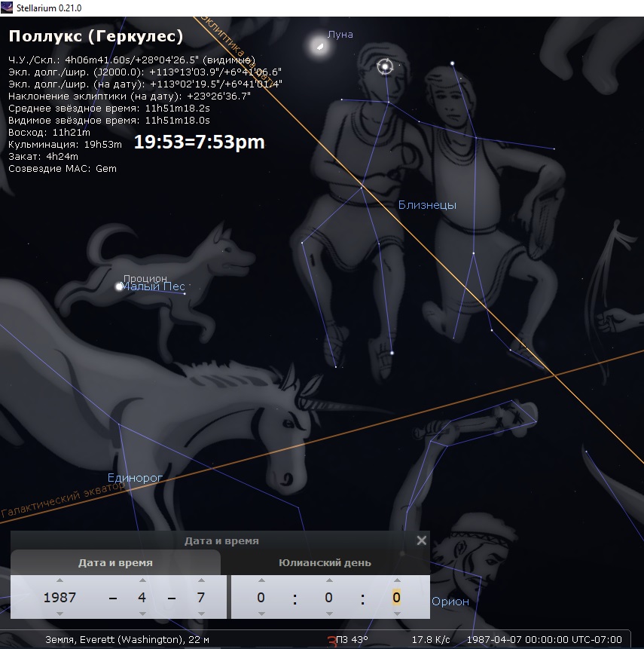Increase the month value 4 using up arrow
The height and width of the screenshot is (649, 644).
[142, 580]
